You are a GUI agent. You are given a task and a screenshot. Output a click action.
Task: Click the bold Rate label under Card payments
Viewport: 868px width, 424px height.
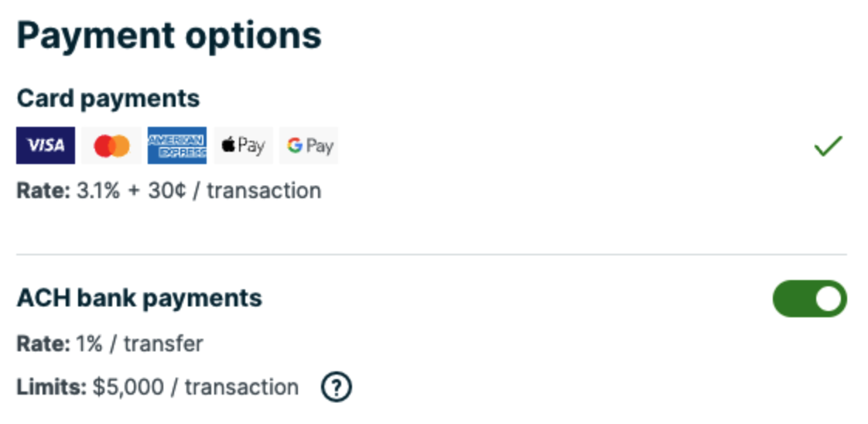pyautogui.click(x=43, y=190)
